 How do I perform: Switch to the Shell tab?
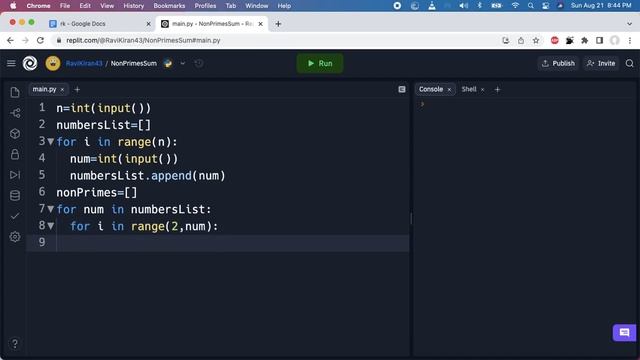coord(469,89)
